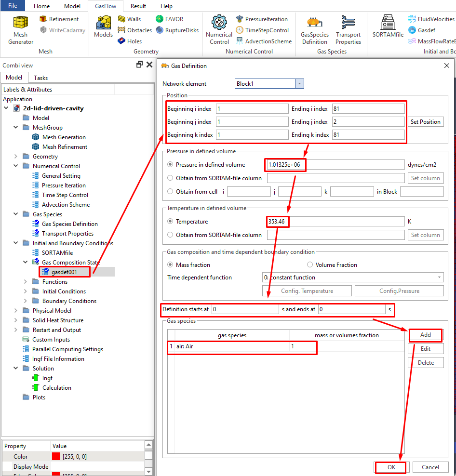456x476 pixels.
Task: Click the red Color property swatch
Action: click(x=56, y=457)
